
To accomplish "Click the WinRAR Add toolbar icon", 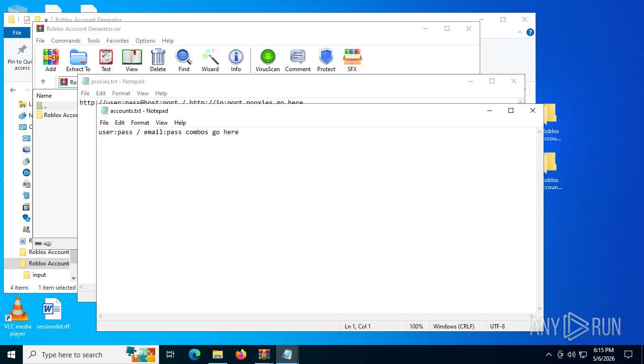I will [51, 60].
